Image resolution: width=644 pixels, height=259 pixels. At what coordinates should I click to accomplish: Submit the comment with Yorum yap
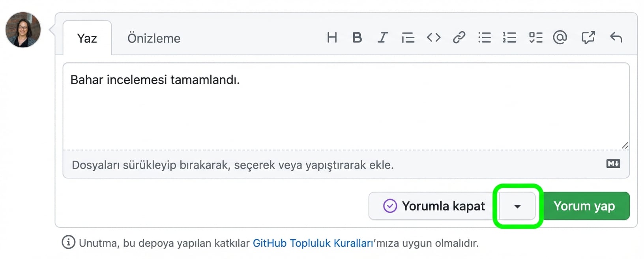point(584,206)
